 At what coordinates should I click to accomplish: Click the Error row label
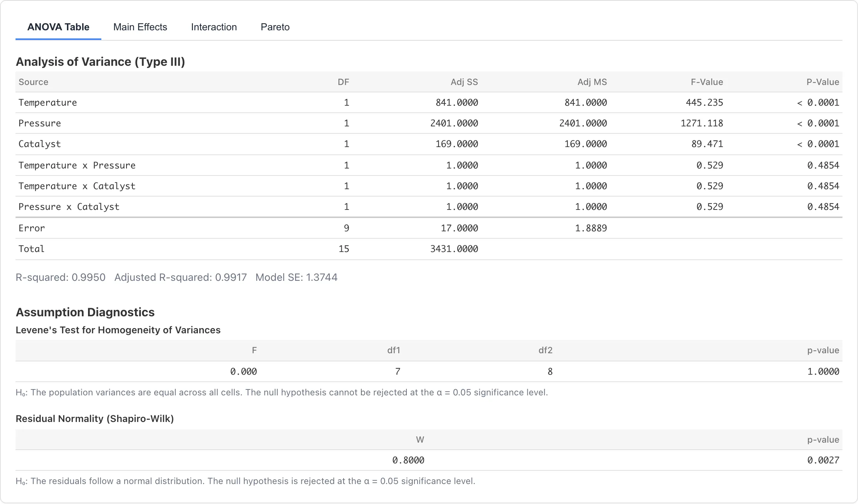click(x=31, y=228)
